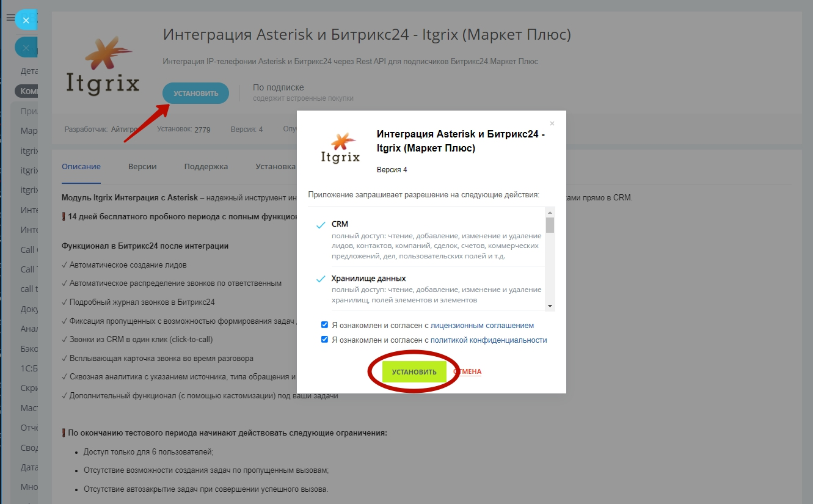Close the permissions dialog with X

pyautogui.click(x=552, y=123)
